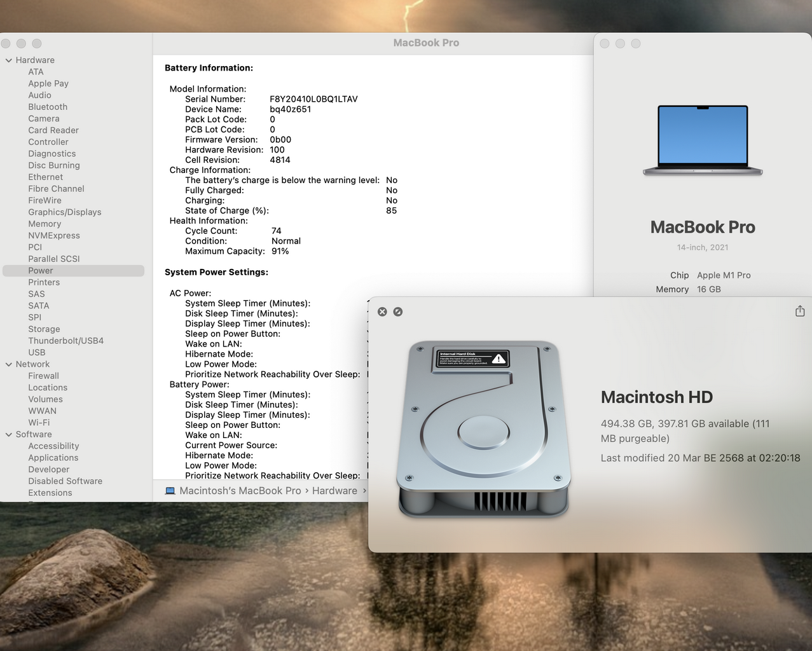This screenshot has height=651, width=812.
Task: Choose FireWire in the Hardware list
Action: pos(45,200)
